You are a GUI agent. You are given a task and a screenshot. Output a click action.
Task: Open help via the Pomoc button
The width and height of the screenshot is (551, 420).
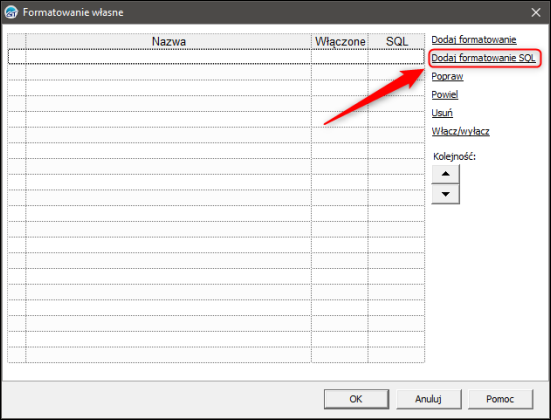click(x=500, y=399)
